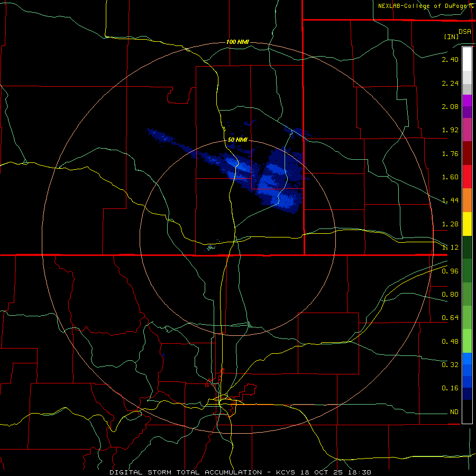This screenshot has width=476, height=476.
Task: Click the 1.28 legend value
Action: pos(450,224)
